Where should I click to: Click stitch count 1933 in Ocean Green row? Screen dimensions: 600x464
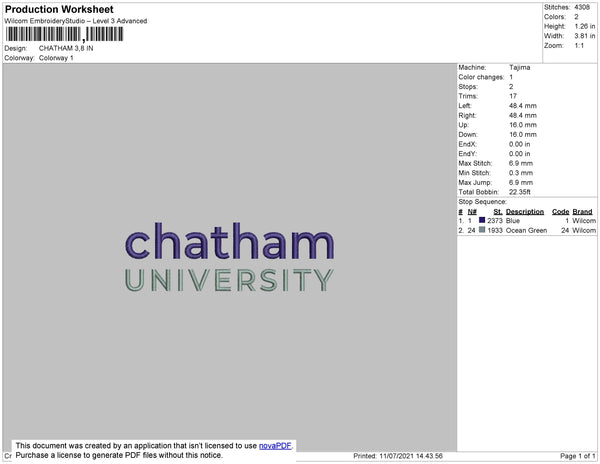[x=495, y=230]
